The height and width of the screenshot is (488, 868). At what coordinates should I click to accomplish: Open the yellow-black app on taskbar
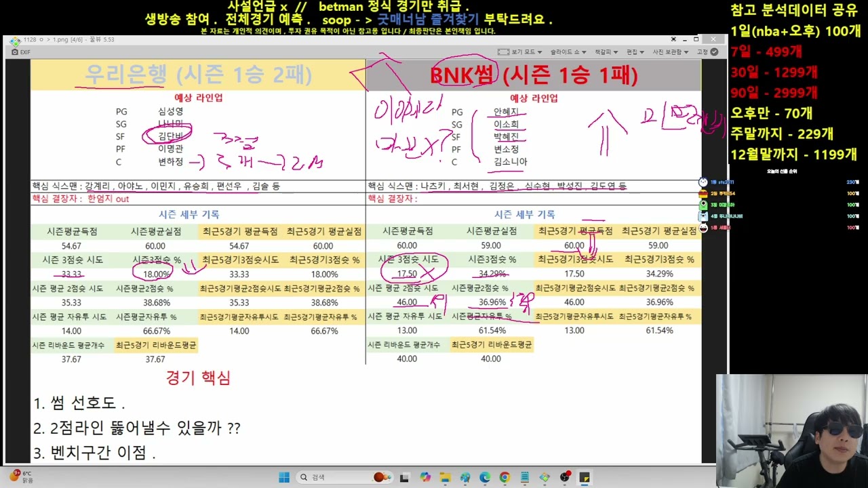tap(585, 477)
